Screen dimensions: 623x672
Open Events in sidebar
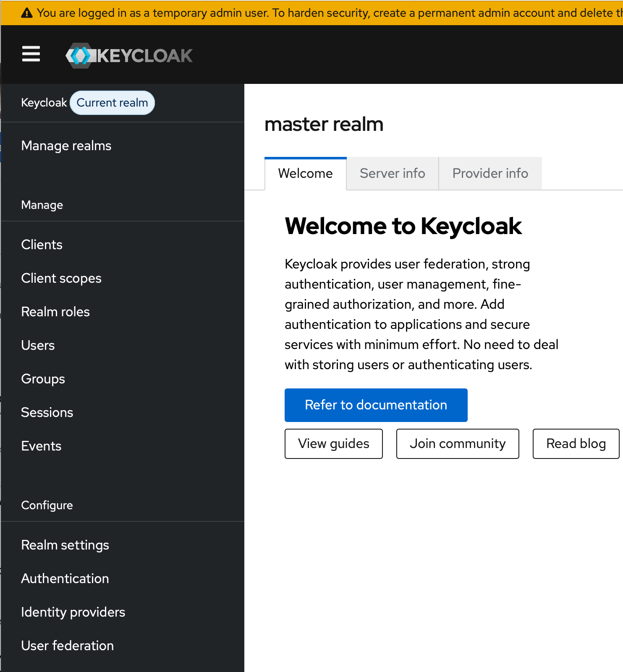(x=42, y=446)
